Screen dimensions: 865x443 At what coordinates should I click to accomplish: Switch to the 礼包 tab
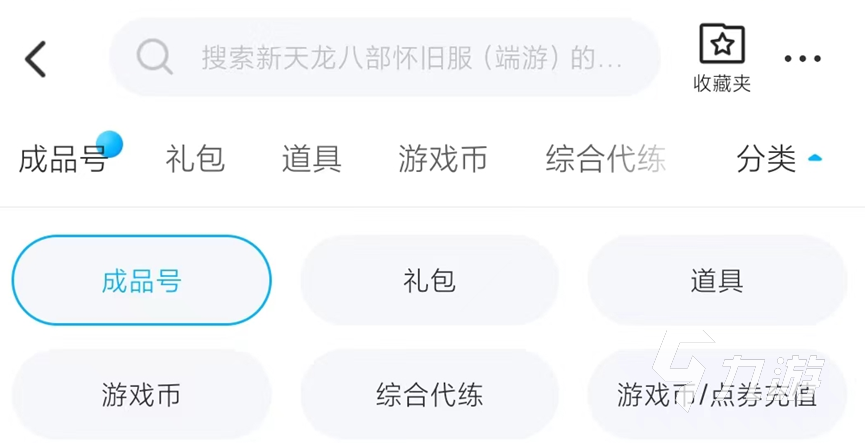tap(195, 159)
